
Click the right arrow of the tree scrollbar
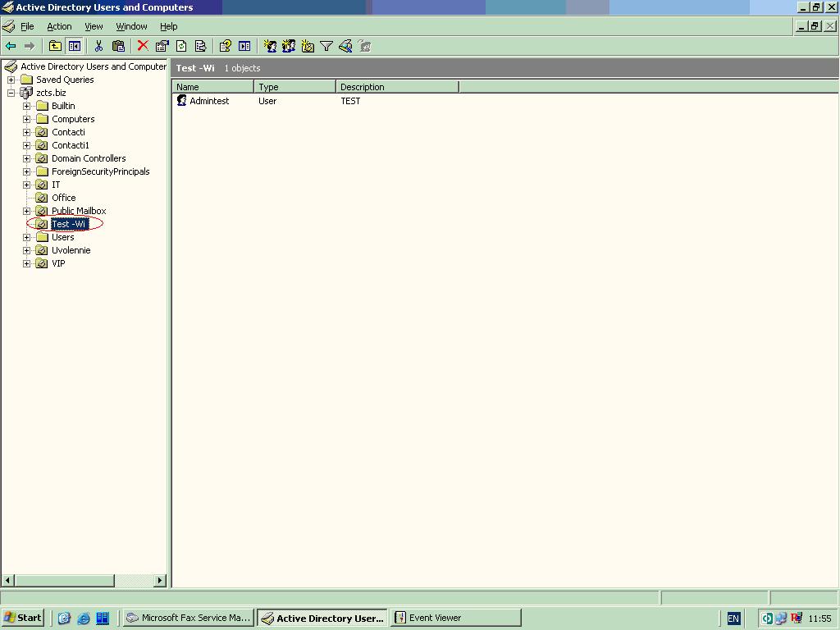pos(160,580)
